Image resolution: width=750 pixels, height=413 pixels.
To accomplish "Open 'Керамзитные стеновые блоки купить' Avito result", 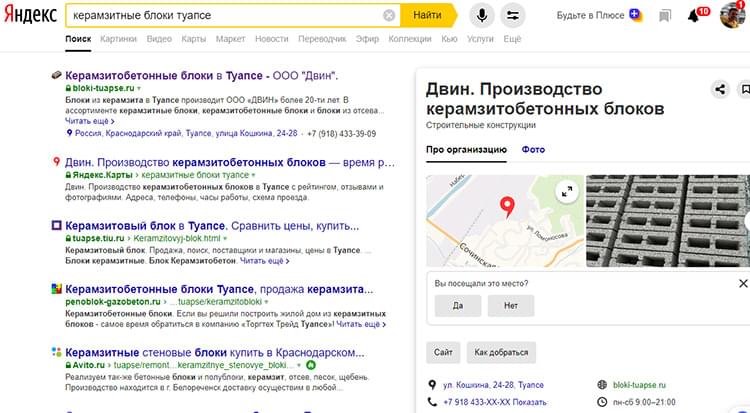I will (214, 352).
